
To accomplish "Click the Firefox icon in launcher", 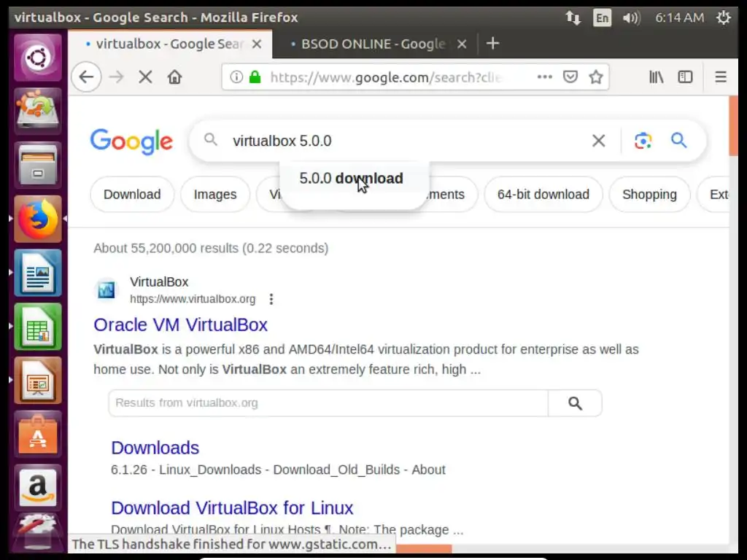I will 38,219.
